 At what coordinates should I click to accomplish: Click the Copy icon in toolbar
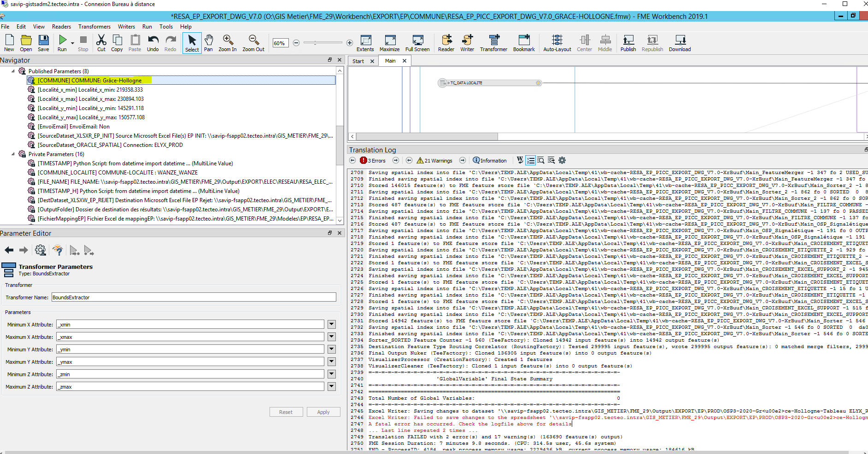click(x=117, y=43)
